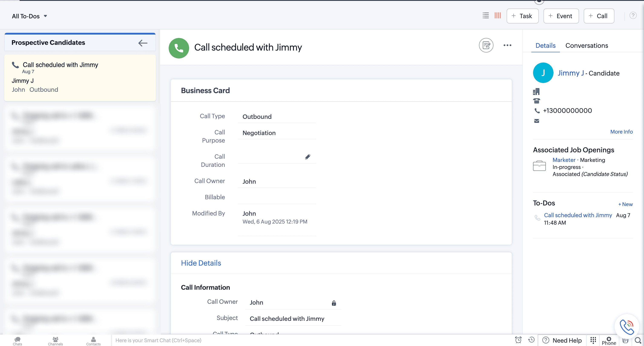Open Contacts in the bottom bar
This screenshot has width=644, height=346.
coord(93,341)
